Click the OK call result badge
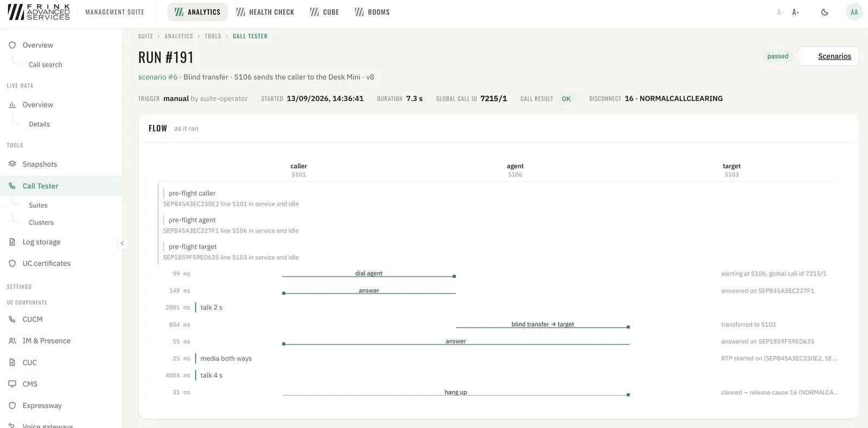Viewport: 868px width, 428px height. [566, 99]
